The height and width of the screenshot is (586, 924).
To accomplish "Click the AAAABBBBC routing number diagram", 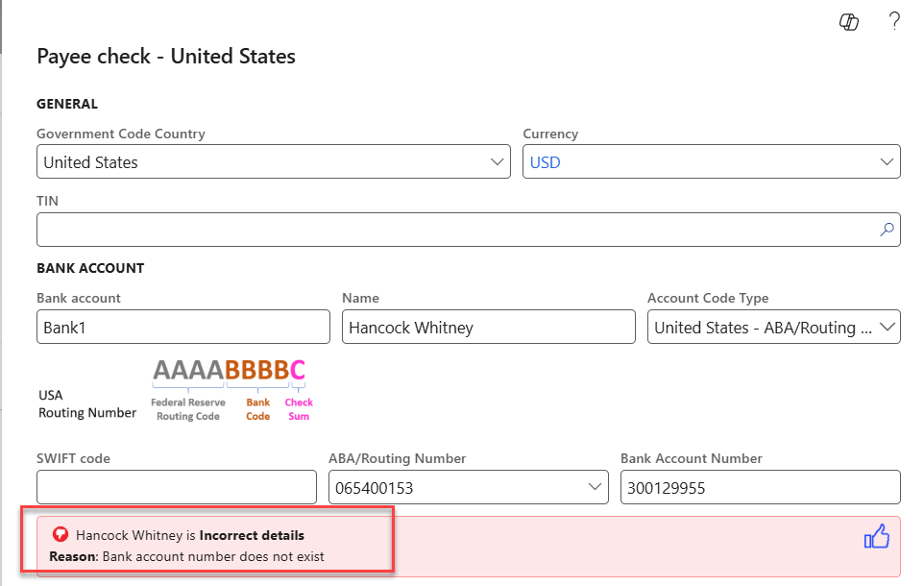I will click(x=230, y=370).
